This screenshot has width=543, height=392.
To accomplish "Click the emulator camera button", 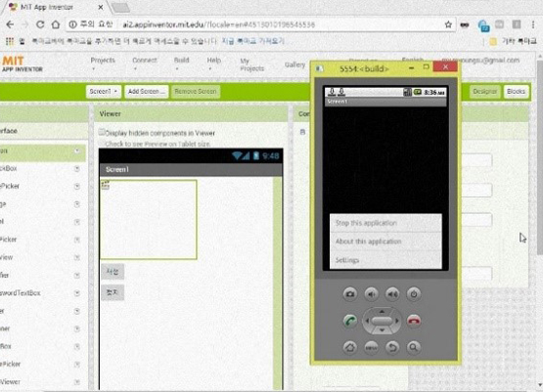I will (x=350, y=294).
